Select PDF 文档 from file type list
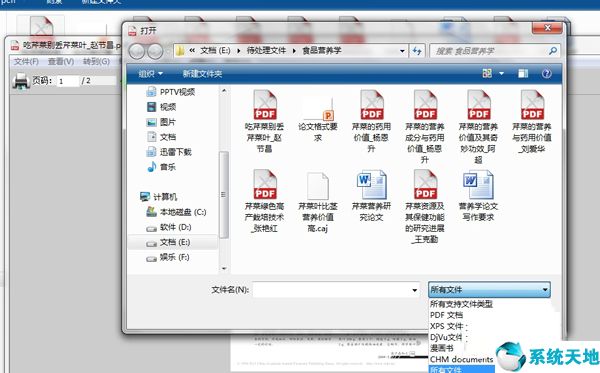Screen dimensions: 600x373 coord(446,315)
